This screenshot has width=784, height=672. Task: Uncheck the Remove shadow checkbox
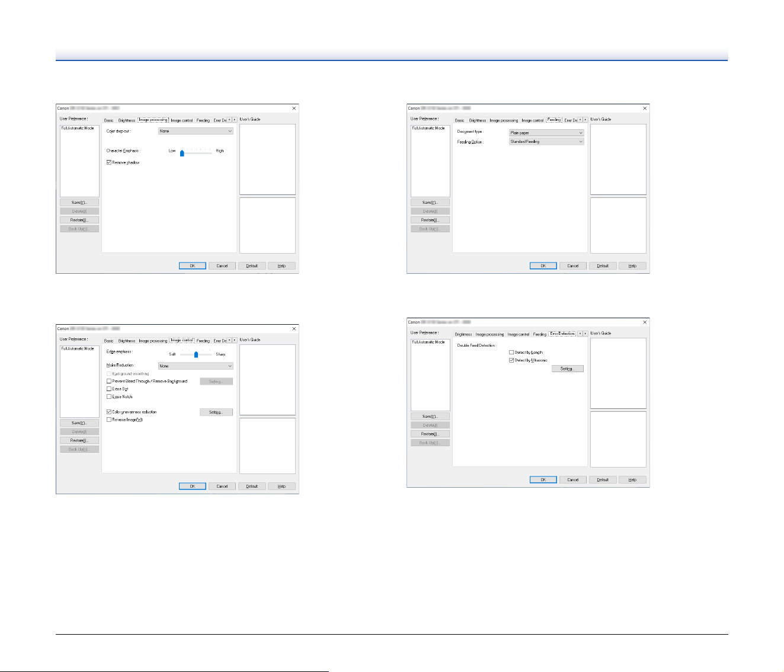[x=109, y=162]
